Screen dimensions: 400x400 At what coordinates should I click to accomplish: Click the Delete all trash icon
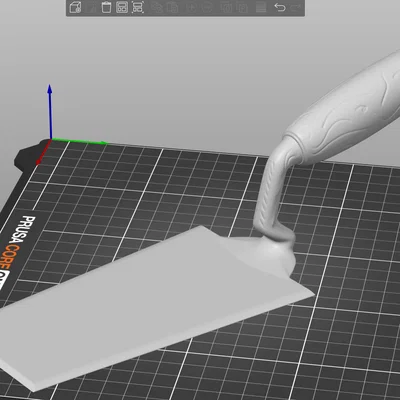coord(106,7)
